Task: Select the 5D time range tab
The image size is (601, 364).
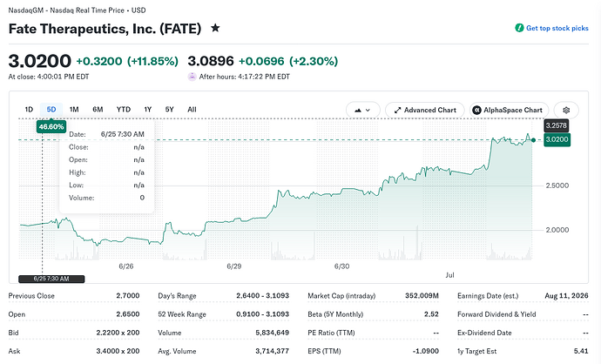Action: click(51, 110)
